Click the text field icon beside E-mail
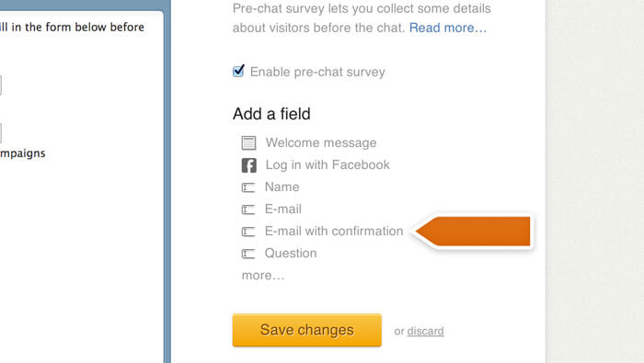 click(x=248, y=210)
